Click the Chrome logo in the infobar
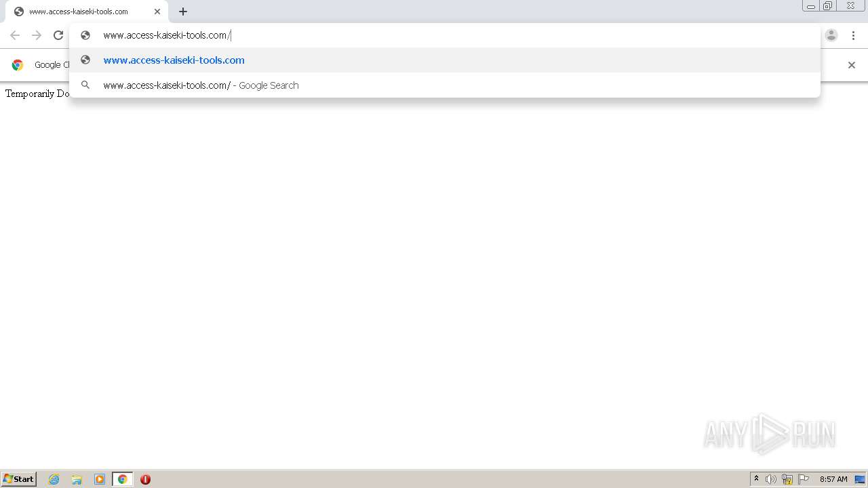 (18, 65)
